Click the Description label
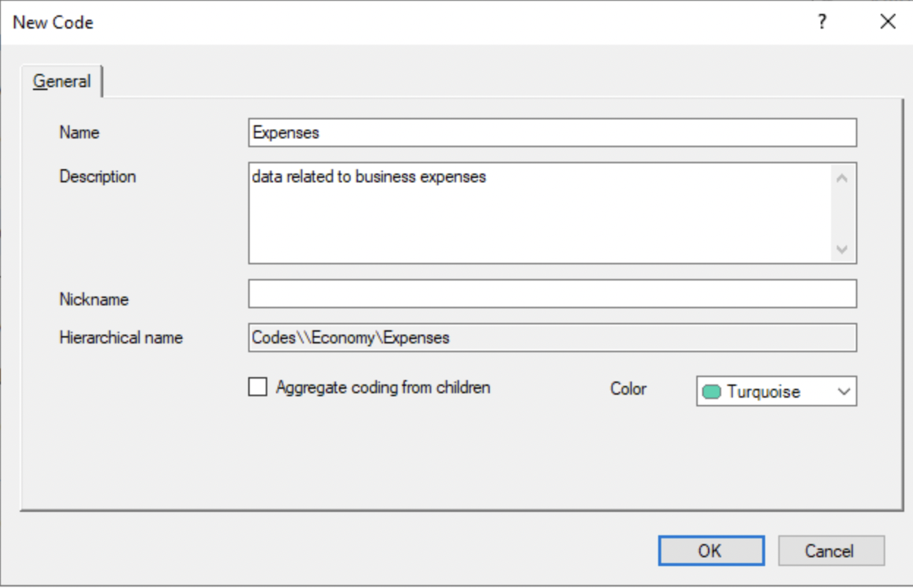 (98, 176)
